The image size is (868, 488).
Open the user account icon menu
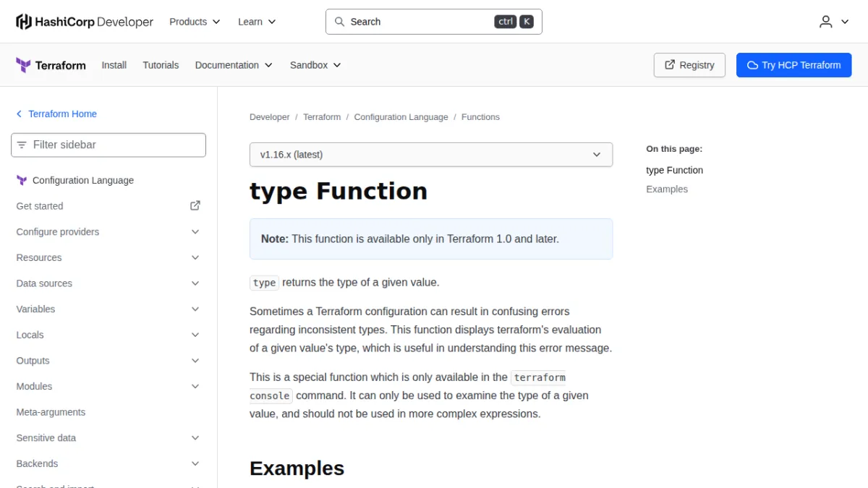[834, 22]
